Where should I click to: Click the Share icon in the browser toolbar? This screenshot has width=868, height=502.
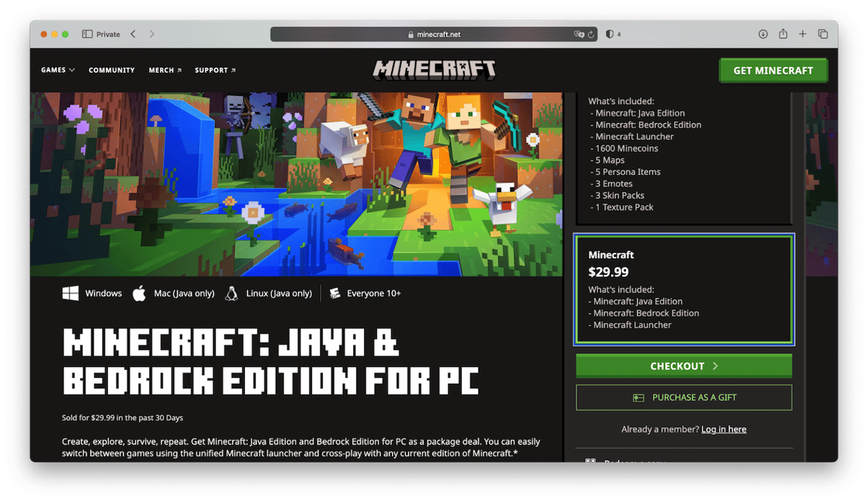[x=783, y=34]
